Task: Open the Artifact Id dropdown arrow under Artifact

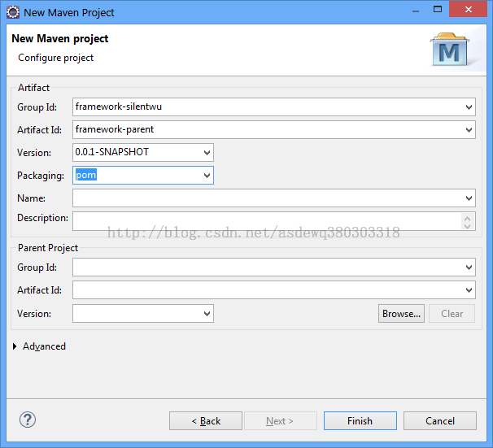Action: click(x=469, y=130)
